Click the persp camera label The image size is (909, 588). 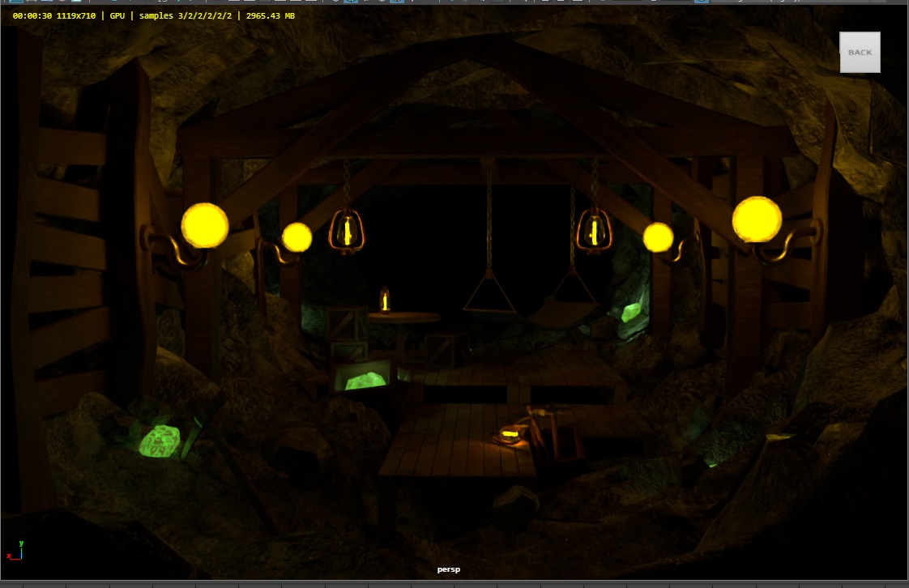click(x=448, y=569)
